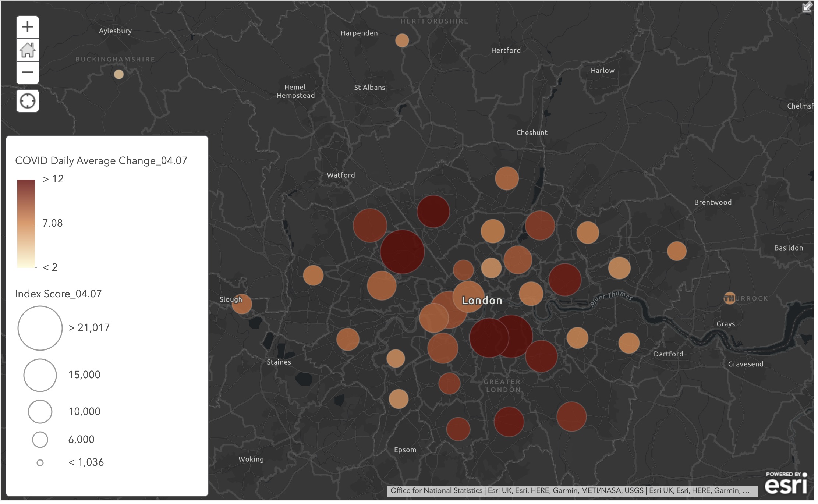Click the Woking label
Screen dimensions: 818x504
coord(251,459)
